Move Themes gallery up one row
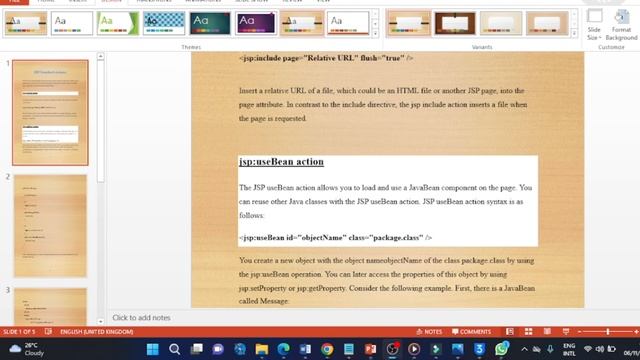This screenshot has width=640, height=360. point(375,15)
